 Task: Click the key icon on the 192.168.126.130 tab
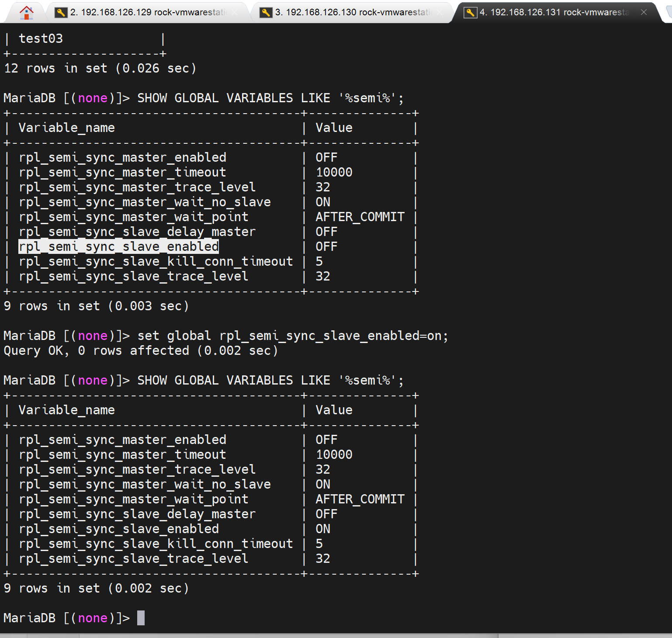[266, 12]
